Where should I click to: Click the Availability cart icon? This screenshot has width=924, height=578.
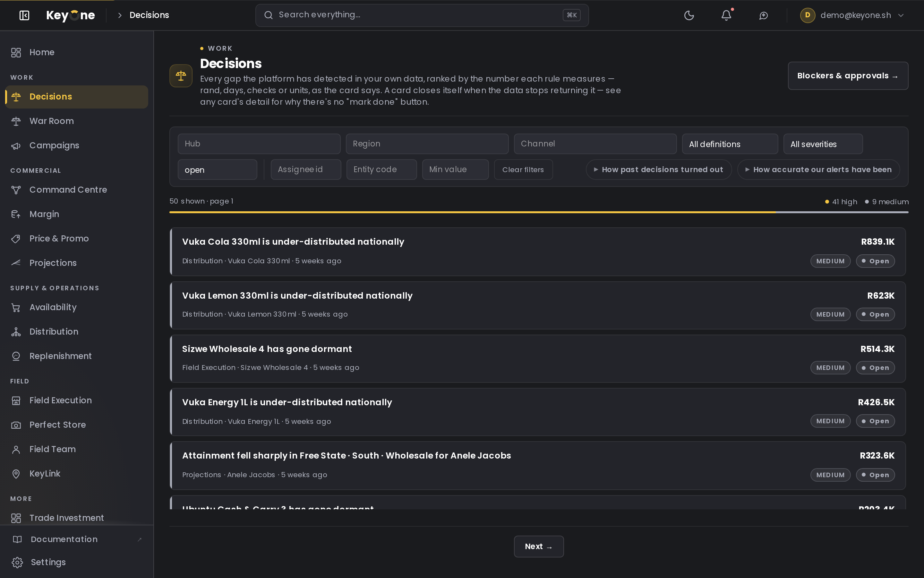coord(16,307)
